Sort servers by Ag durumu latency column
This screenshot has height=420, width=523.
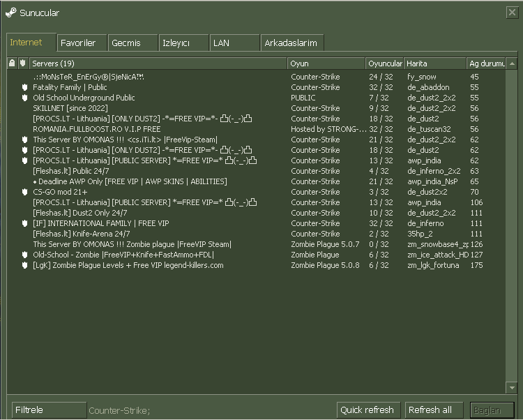pos(486,63)
